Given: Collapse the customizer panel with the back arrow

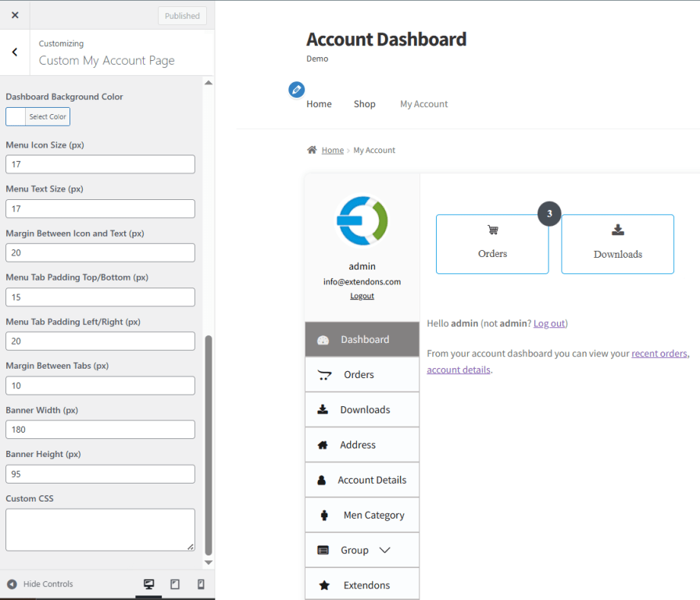Looking at the screenshot, I should (13, 52).
